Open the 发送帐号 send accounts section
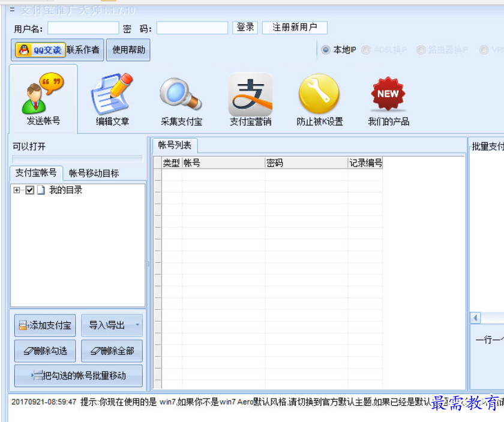Image resolution: width=504 pixels, height=422 pixels. click(x=43, y=98)
